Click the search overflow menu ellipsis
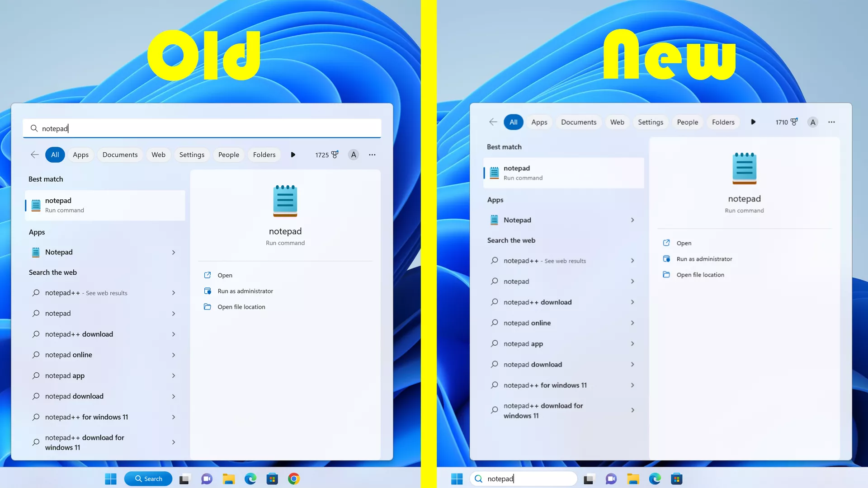Screen dimensions: 868x488 pyautogui.click(x=372, y=154)
